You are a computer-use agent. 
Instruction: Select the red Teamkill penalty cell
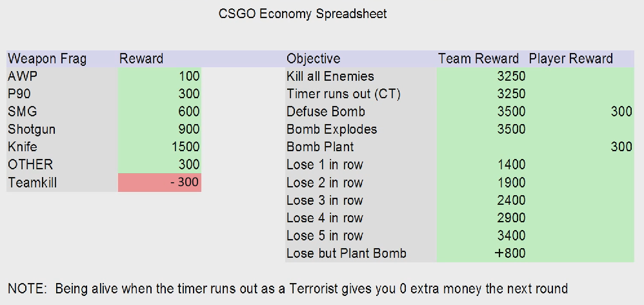pos(159,183)
